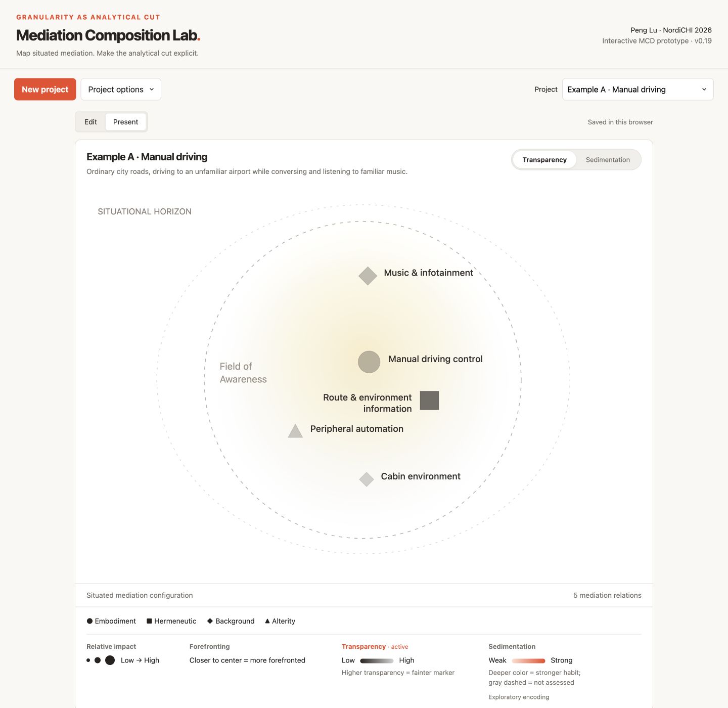Select the Manual driving control circle marker
728x708 pixels.
coord(369,362)
